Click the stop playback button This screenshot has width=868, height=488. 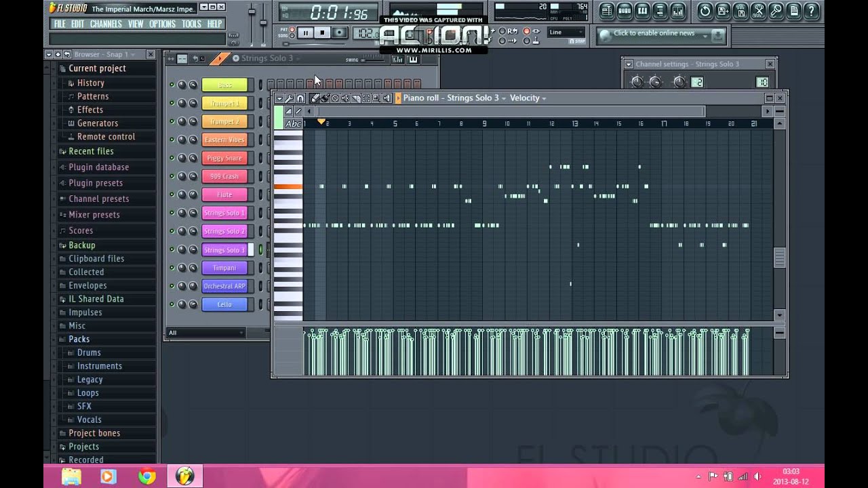(322, 33)
